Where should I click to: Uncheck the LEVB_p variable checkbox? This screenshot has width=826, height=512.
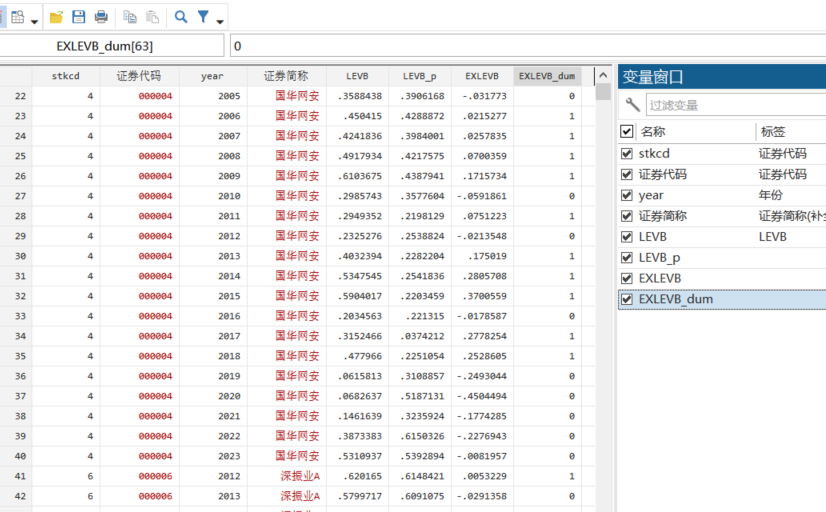pyautogui.click(x=627, y=258)
